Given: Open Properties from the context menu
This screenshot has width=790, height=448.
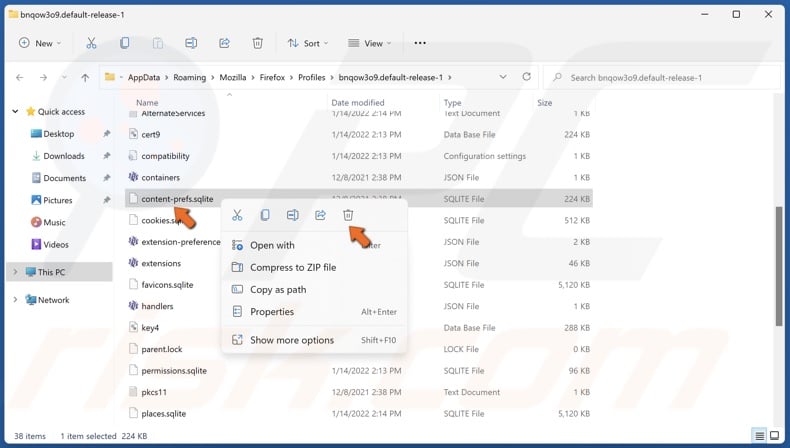Looking at the screenshot, I should (x=272, y=312).
